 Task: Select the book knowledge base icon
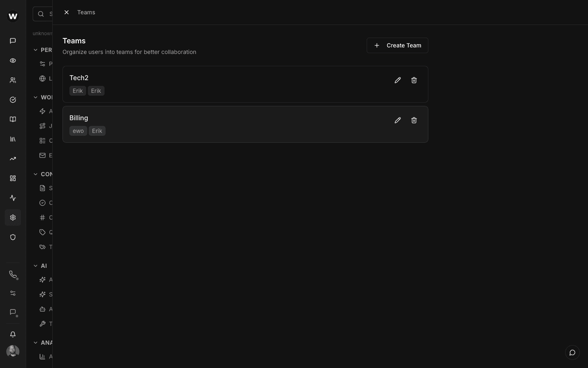click(x=13, y=119)
